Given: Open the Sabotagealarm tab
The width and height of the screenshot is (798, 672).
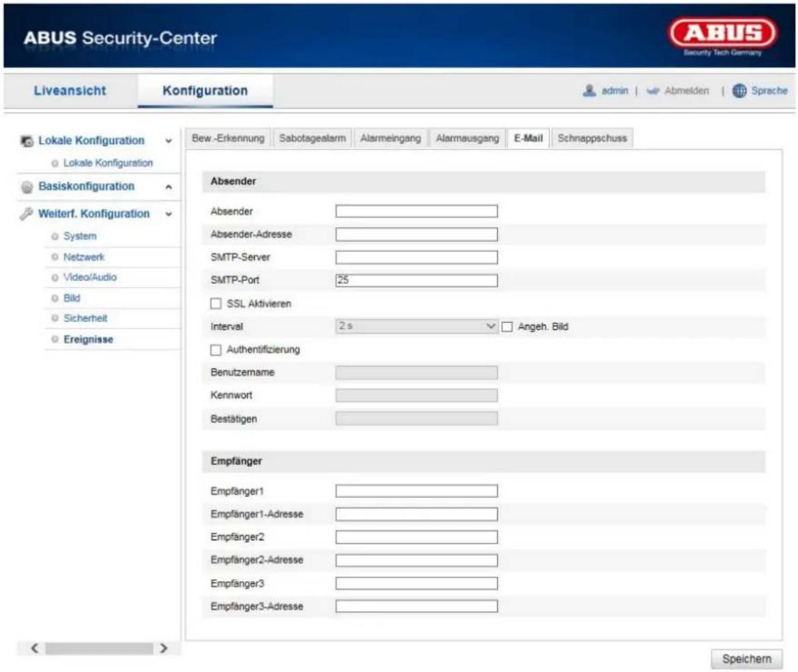Looking at the screenshot, I should (x=312, y=138).
